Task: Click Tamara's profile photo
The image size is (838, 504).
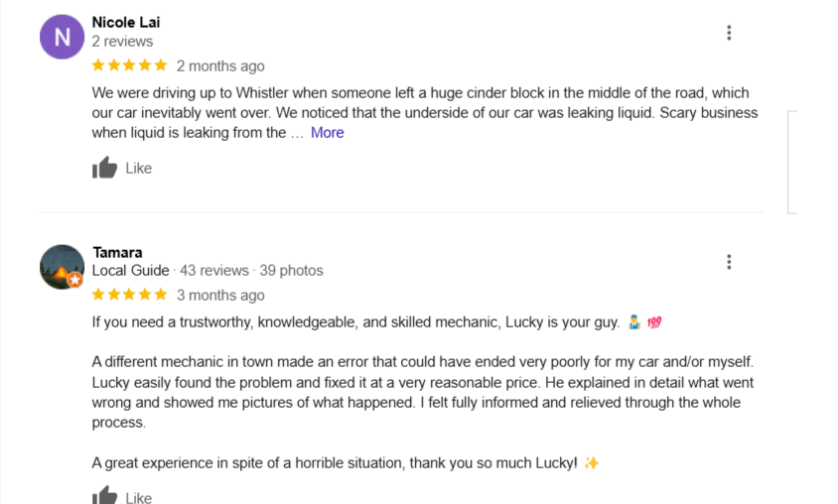Action: 60,265
